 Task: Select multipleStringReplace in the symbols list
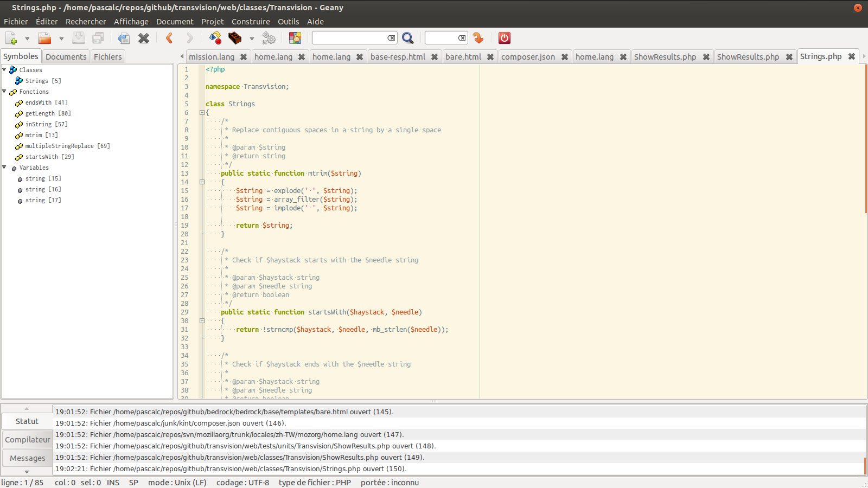[59, 146]
